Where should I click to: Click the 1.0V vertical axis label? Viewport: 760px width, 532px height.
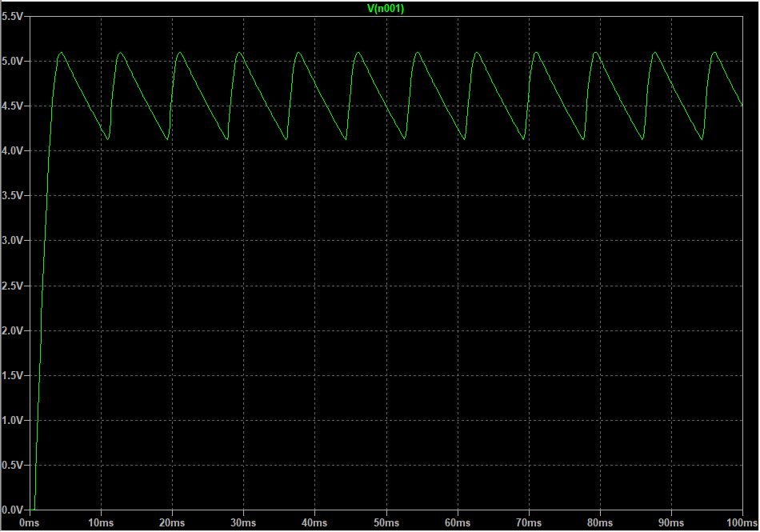(x=12, y=421)
